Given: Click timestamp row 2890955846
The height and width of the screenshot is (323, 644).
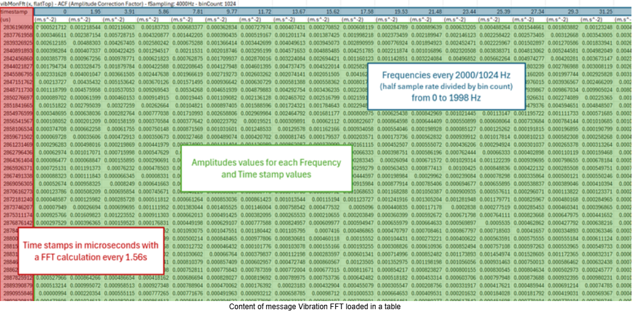Looking at the screenshot, I should [x=18, y=293].
